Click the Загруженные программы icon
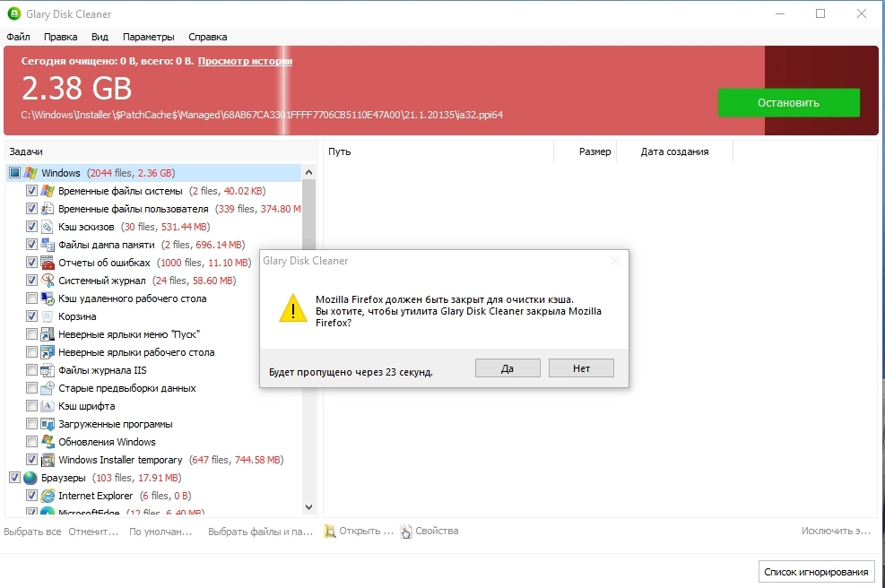This screenshot has width=885, height=588. (x=48, y=424)
